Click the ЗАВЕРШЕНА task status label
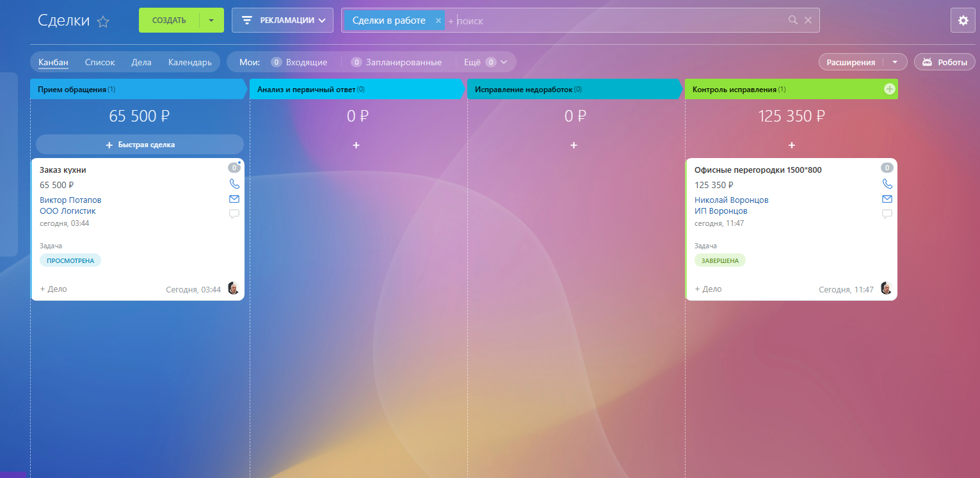This screenshot has width=980, height=478. [720, 260]
